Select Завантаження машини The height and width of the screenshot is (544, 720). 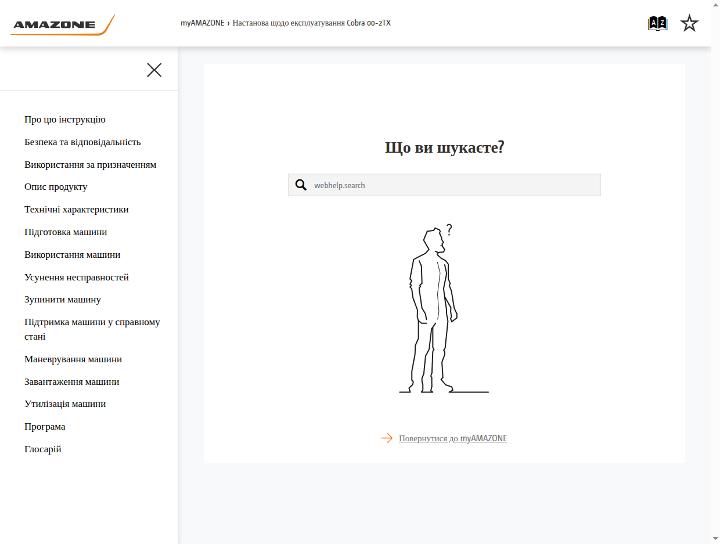point(72,381)
